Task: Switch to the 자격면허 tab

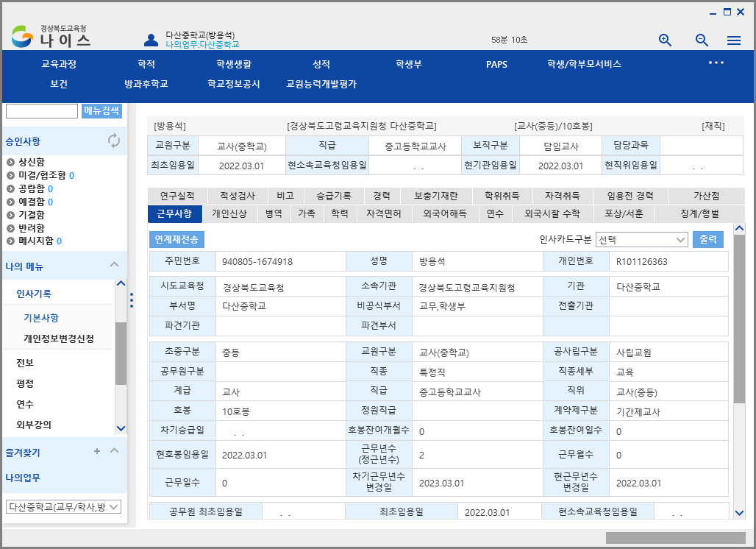Action: point(384,213)
